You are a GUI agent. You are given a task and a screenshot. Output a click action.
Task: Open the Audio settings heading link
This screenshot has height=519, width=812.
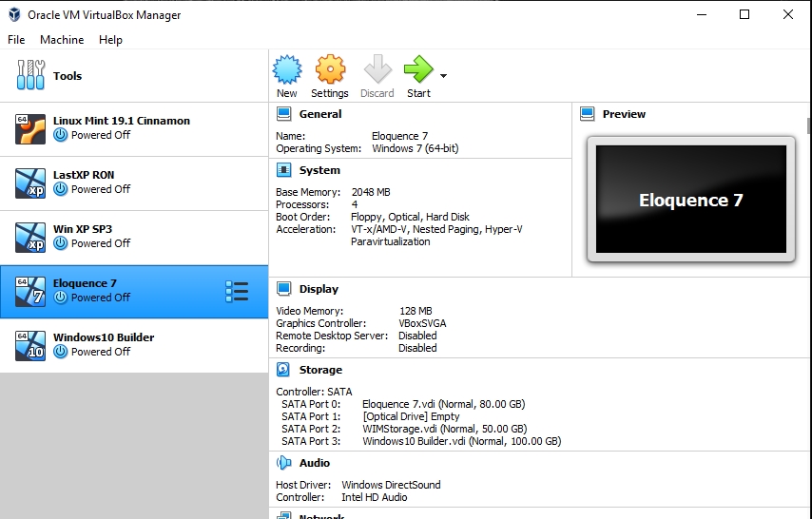pos(315,463)
